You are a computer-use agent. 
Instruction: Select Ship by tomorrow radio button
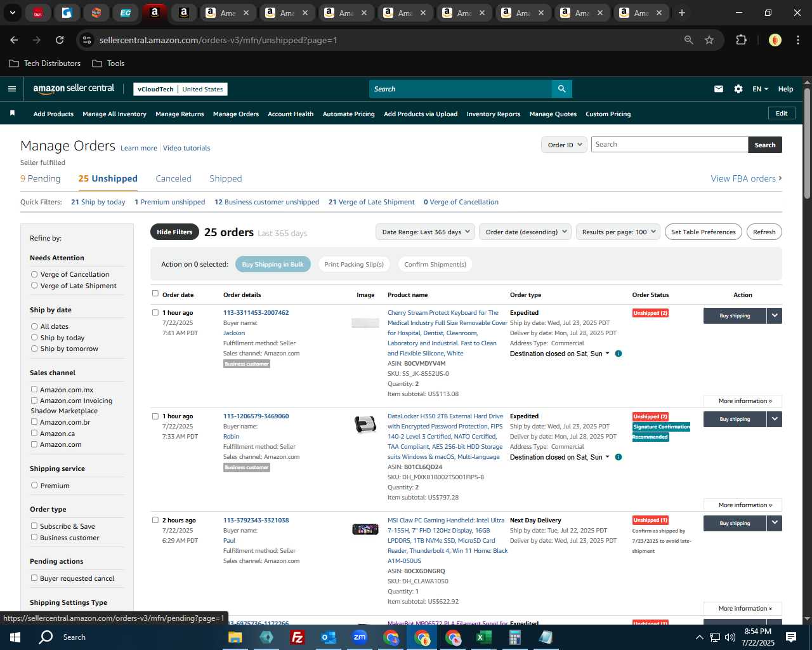[x=34, y=348]
